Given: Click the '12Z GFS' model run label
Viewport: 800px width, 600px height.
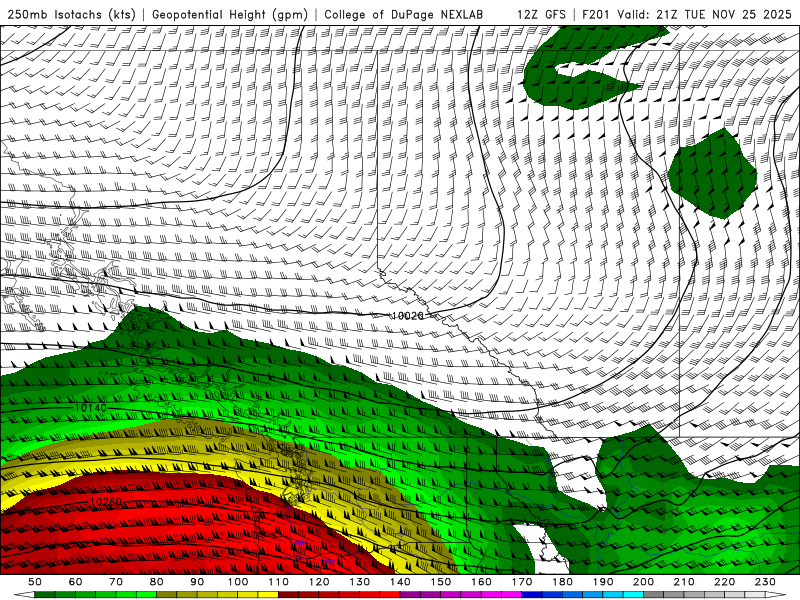Looking at the screenshot, I should coord(541,15).
